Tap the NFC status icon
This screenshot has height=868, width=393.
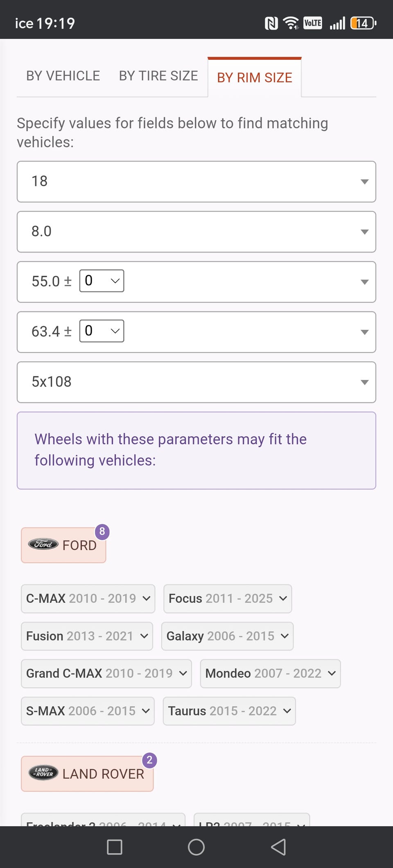pyautogui.click(x=271, y=23)
